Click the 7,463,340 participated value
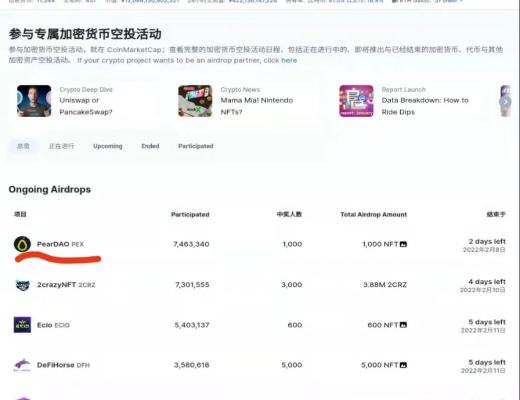The height and width of the screenshot is (400, 520). coord(191,244)
